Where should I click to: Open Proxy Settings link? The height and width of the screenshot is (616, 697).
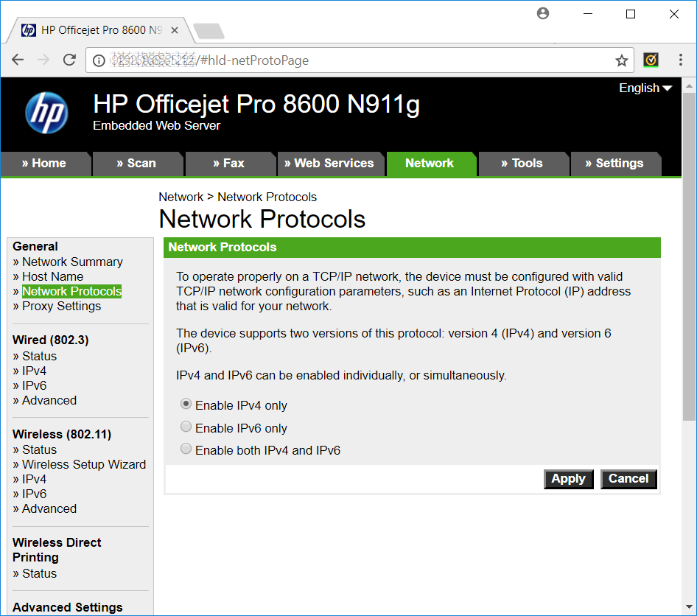62,307
